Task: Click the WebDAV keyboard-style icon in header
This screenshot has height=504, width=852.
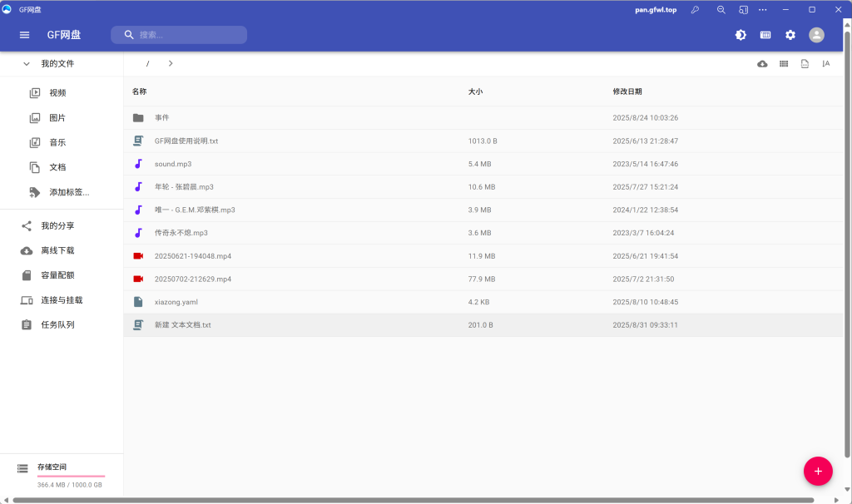Action: pyautogui.click(x=765, y=35)
